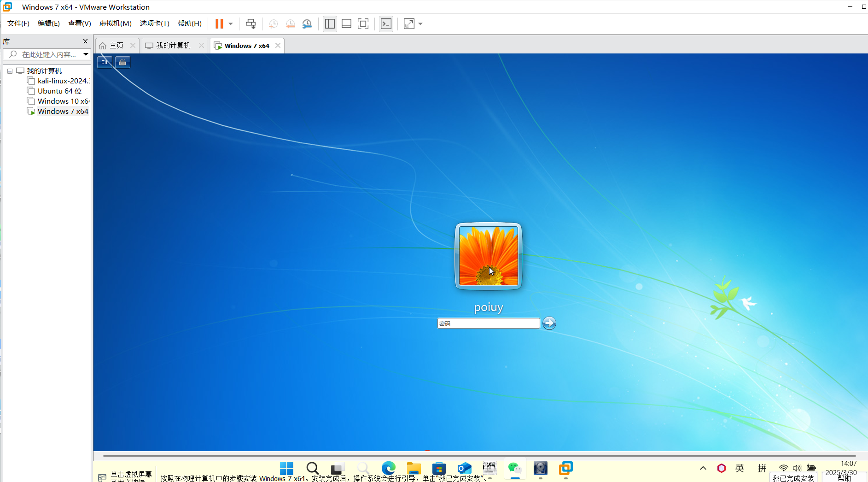Toggle the library sidebar view
Viewport: 868px width, 482px height.
pyautogui.click(x=330, y=24)
